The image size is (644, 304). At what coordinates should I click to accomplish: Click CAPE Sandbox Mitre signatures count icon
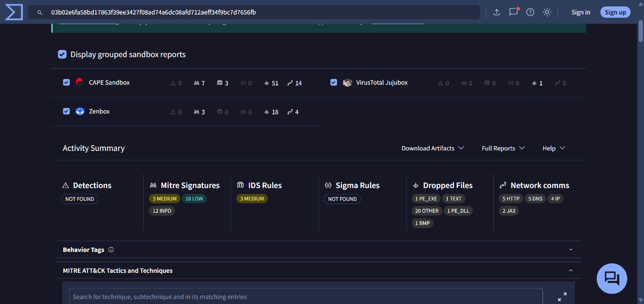(196, 83)
